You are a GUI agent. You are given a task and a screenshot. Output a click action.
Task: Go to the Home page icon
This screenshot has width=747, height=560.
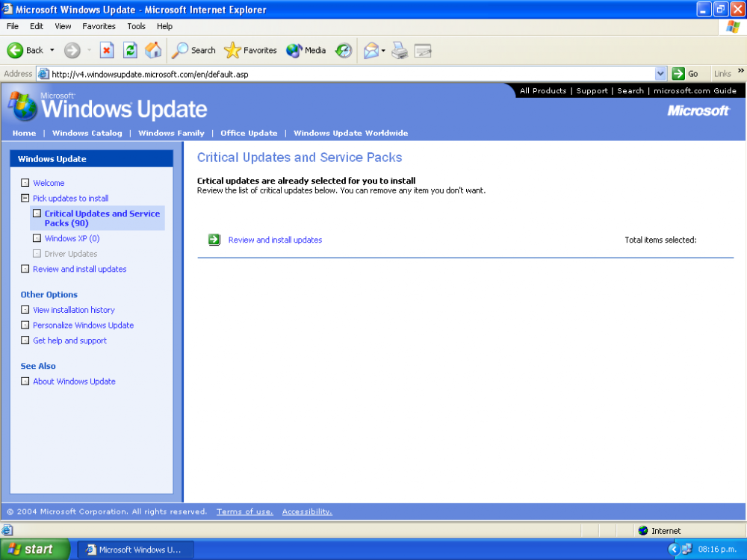pyautogui.click(x=153, y=50)
